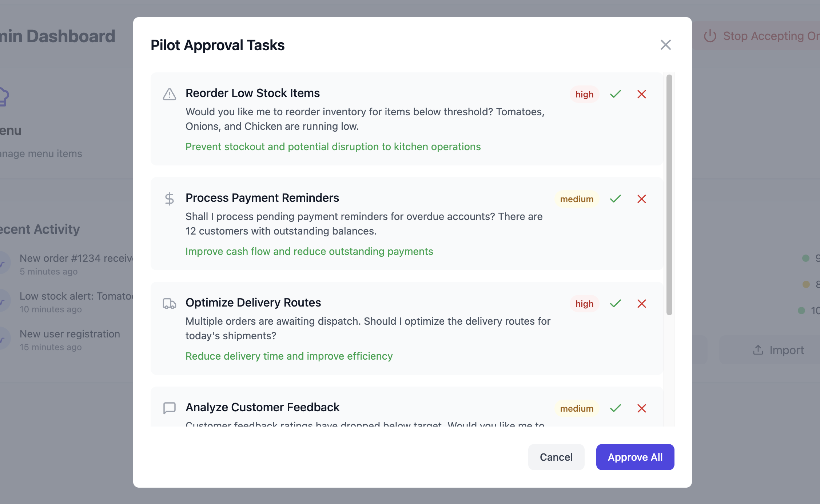Approve Process Payment Reminders with the checkmark

point(616,199)
